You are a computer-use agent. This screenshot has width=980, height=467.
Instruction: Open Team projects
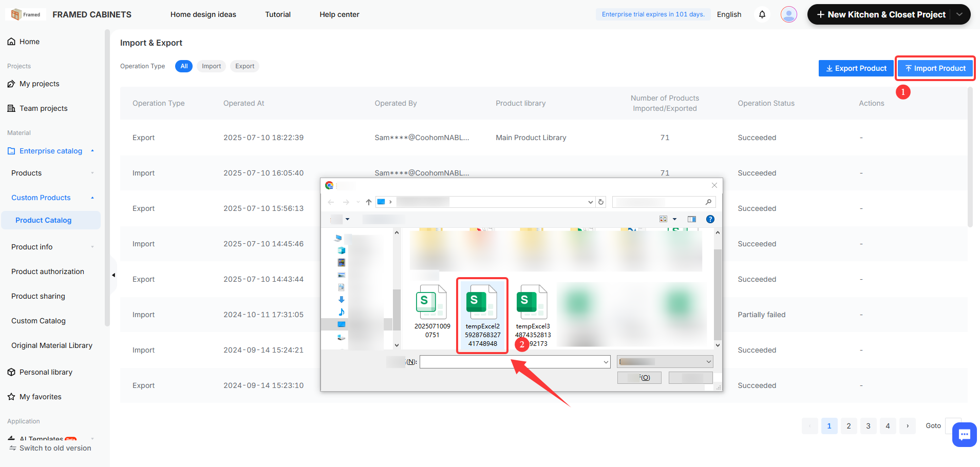pos(43,108)
